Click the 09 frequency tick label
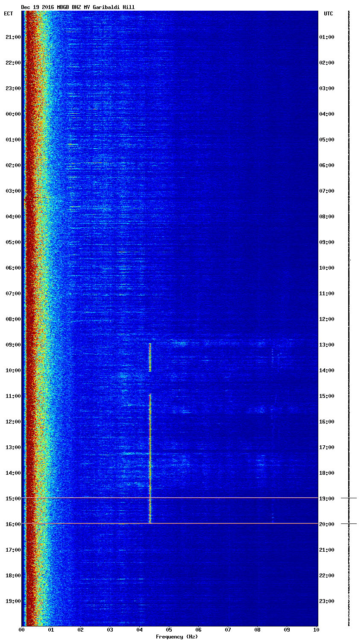Screen dimensions: 364x641 [287, 630]
